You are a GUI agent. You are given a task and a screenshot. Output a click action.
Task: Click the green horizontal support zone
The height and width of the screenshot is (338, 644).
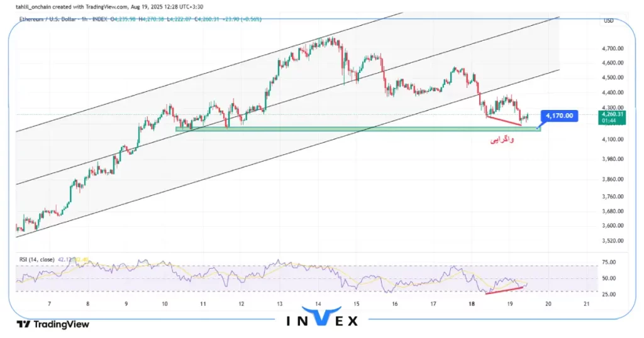(x=357, y=129)
